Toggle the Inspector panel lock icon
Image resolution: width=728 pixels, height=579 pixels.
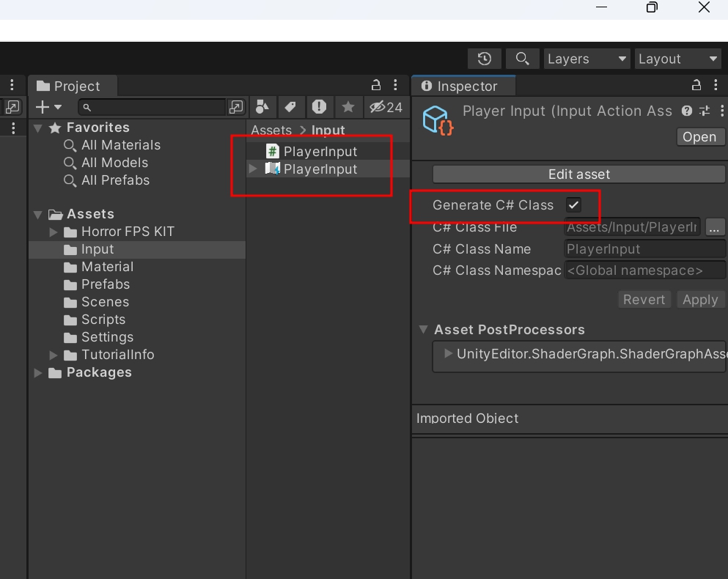[x=696, y=85]
